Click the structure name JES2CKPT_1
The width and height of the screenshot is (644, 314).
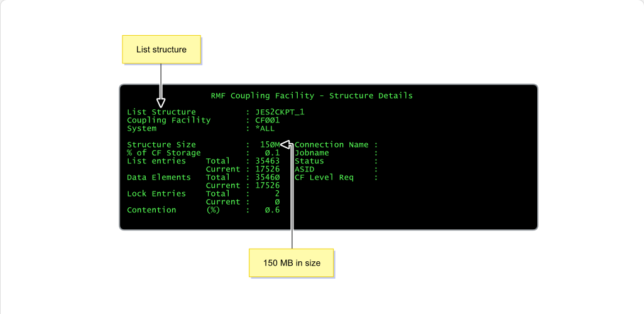[x=280, y=112]
